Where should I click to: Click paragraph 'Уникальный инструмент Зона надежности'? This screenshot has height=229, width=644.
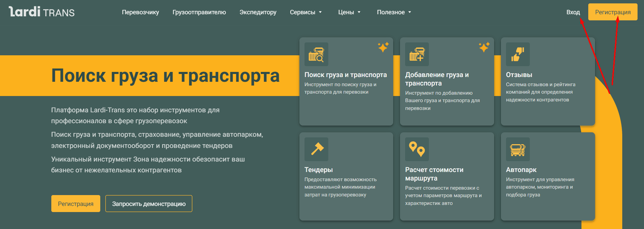coord(148,165)
